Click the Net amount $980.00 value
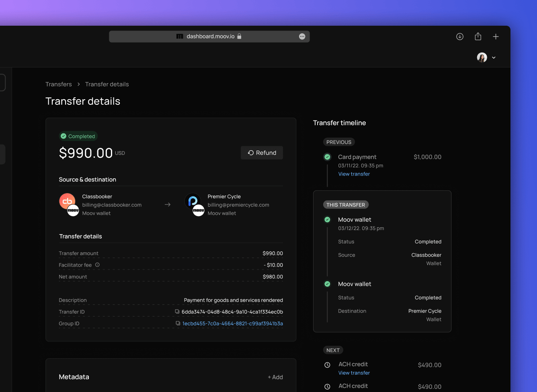The image size is (537, 392). [x=273, y=277]
